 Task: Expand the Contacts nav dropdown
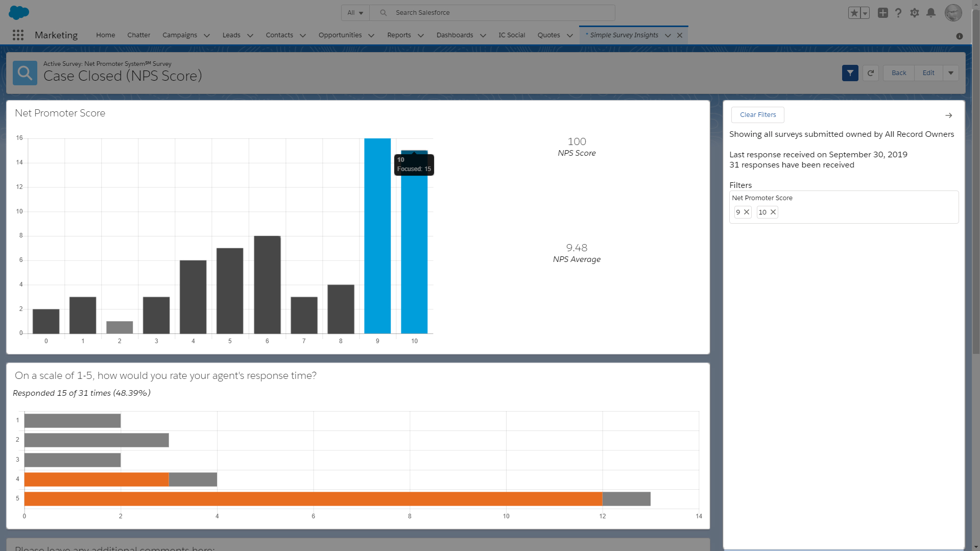coord(303,35)
